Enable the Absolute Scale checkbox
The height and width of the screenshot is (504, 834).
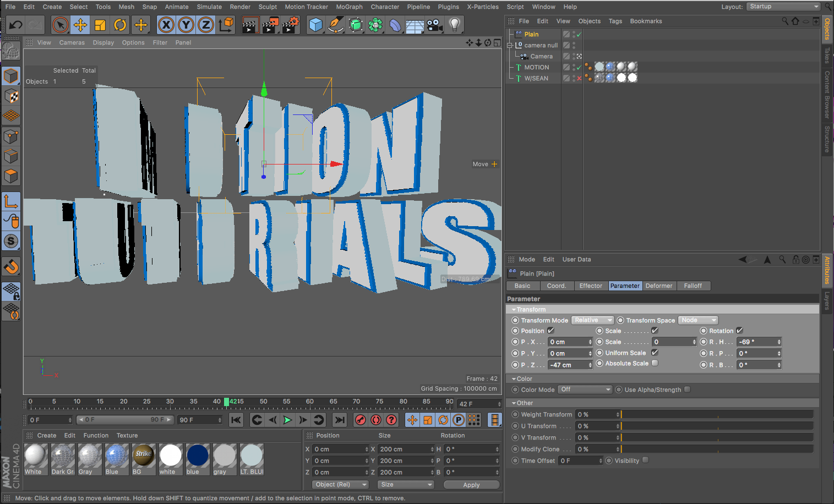click(655, 363)
